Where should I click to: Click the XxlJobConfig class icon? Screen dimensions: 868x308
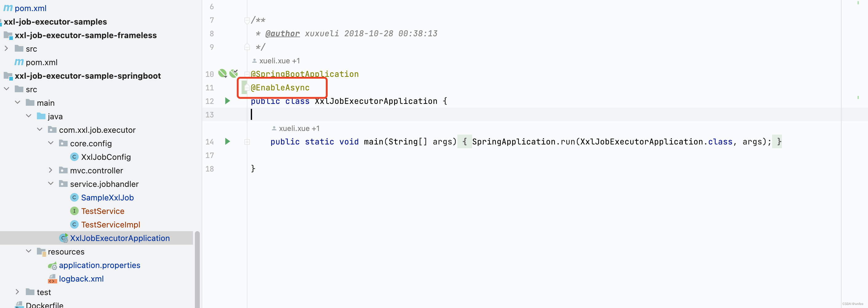[74, 157]
